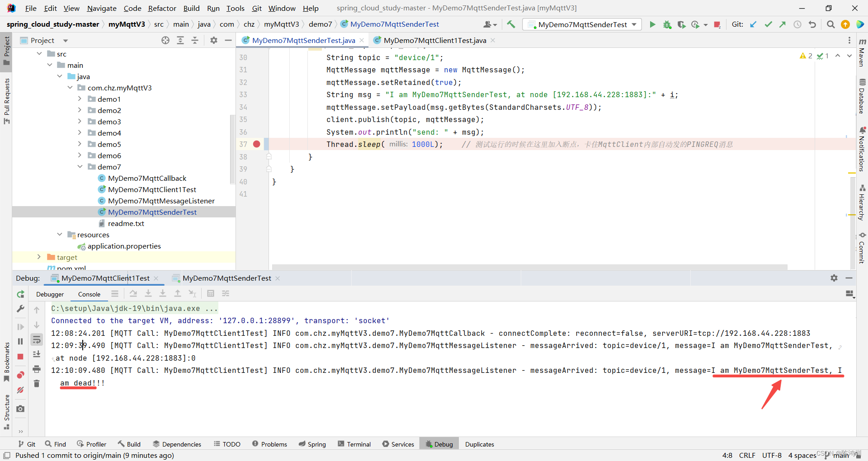
Task: Run MyDemo7MqttSenderTest with green play icon
Action: point(652,24)
